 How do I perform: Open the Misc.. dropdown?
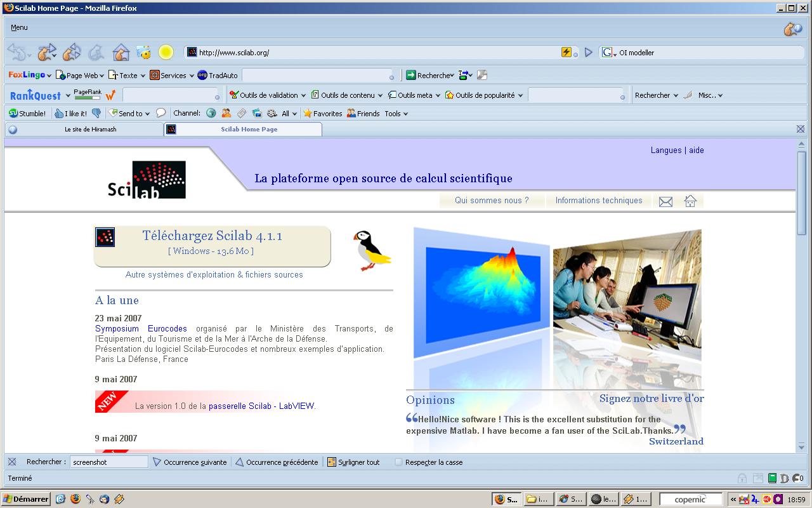click(x=710, y=95)
